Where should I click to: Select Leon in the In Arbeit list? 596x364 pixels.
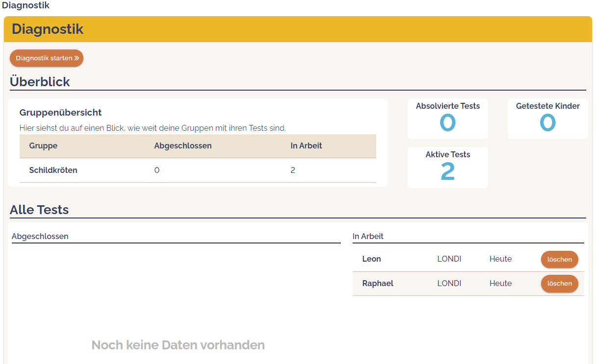click(371, 259)
